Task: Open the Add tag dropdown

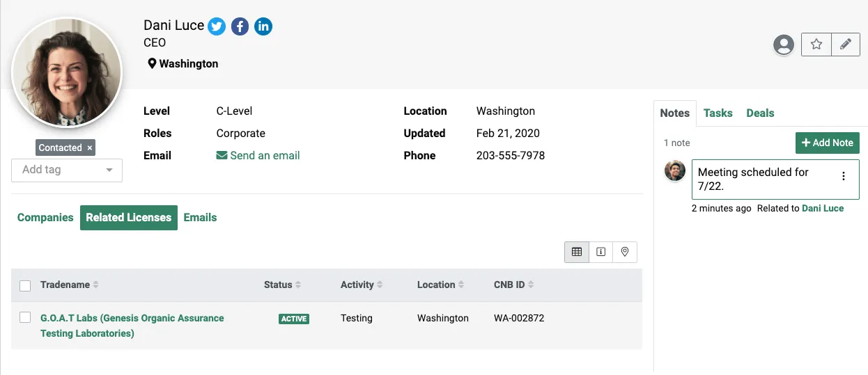Action: 67,170
